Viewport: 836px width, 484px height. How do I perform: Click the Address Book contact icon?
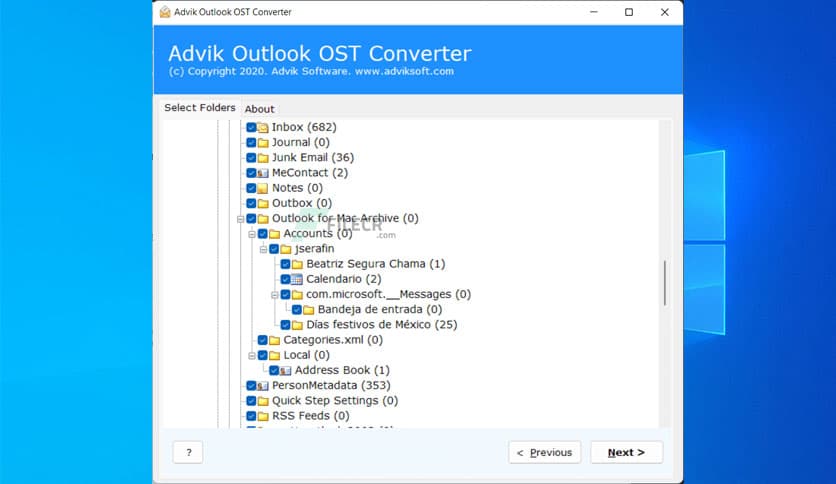coord(286,370)
